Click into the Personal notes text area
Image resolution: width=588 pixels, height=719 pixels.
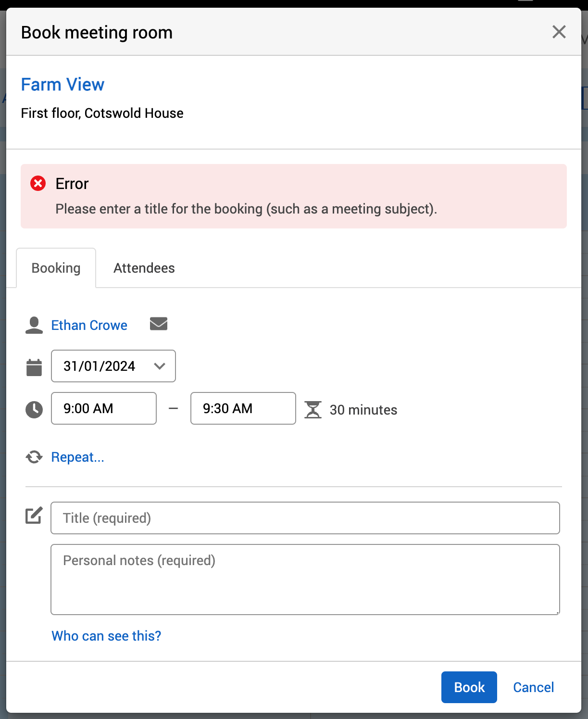[x=305, y=579]
